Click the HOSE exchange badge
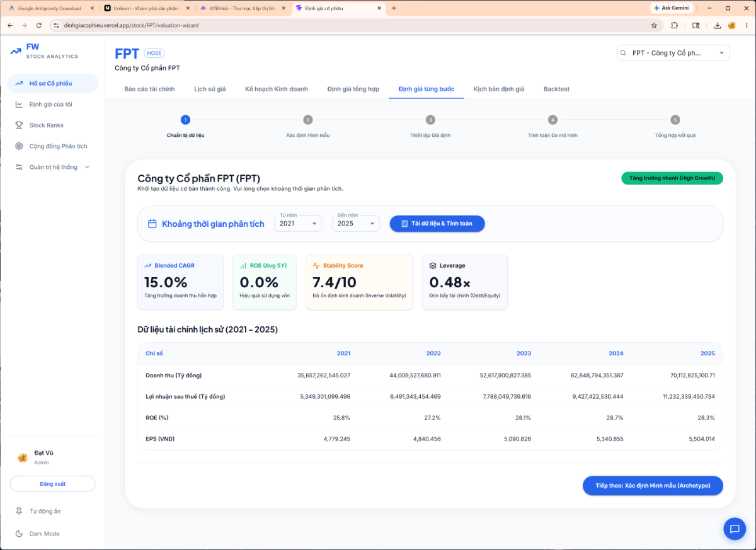Image resolution: width=756 pixels, height=550 pixels. pos(154,54)
